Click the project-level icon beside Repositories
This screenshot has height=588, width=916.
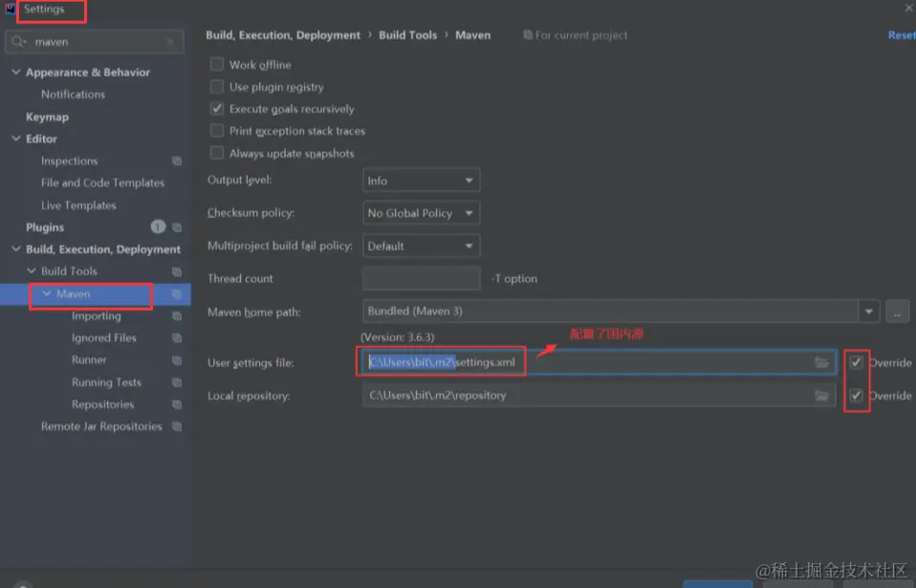177,404
